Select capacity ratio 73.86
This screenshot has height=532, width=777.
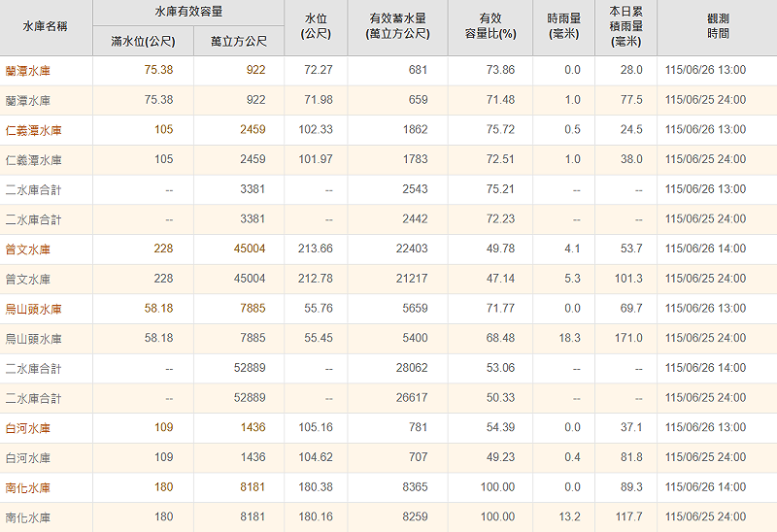pos(500,70)
